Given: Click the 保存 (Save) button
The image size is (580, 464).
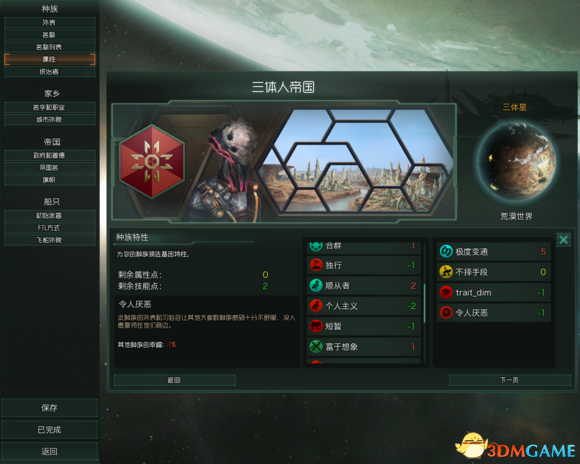Looking at the screenshot, I should [x=50, y=408].
